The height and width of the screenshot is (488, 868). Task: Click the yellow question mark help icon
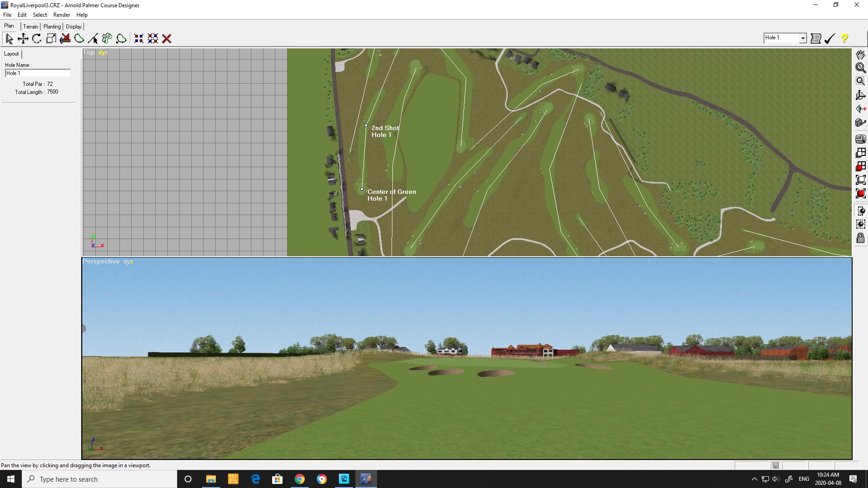(844, 38)
